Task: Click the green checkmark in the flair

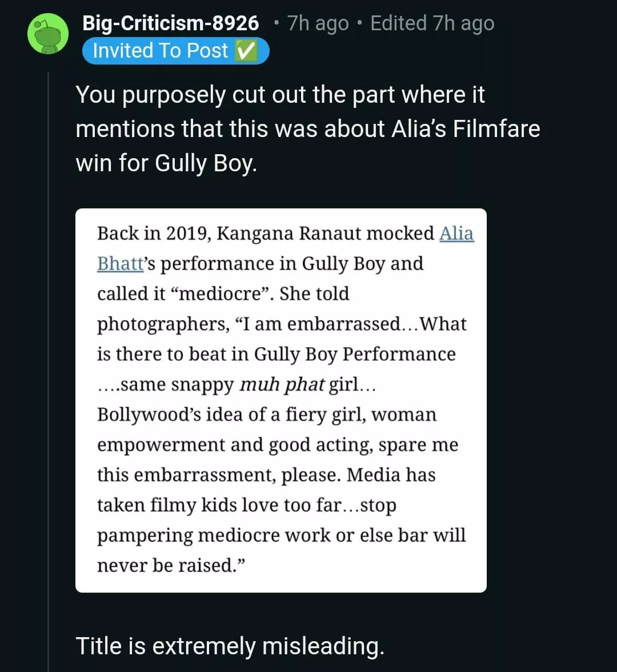Action: click(x=245, y=51)
